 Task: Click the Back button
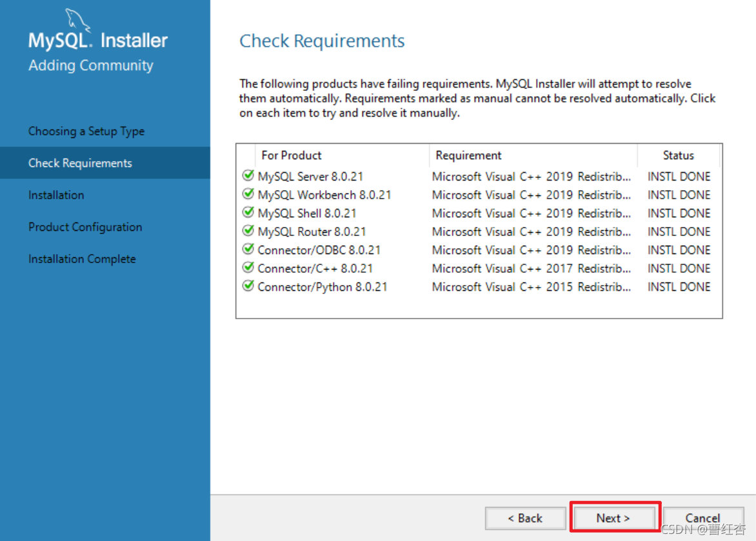pyautogui.click(x=525, y=518)
